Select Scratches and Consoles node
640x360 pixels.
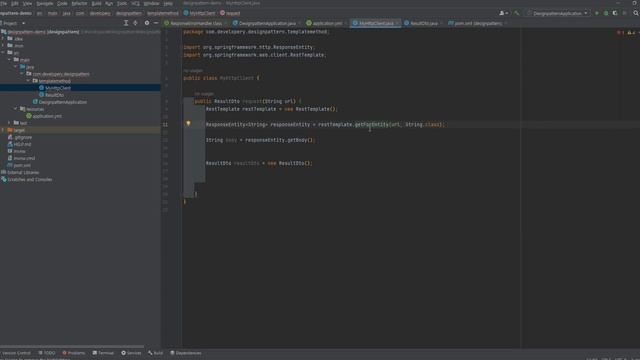point(29,180)
